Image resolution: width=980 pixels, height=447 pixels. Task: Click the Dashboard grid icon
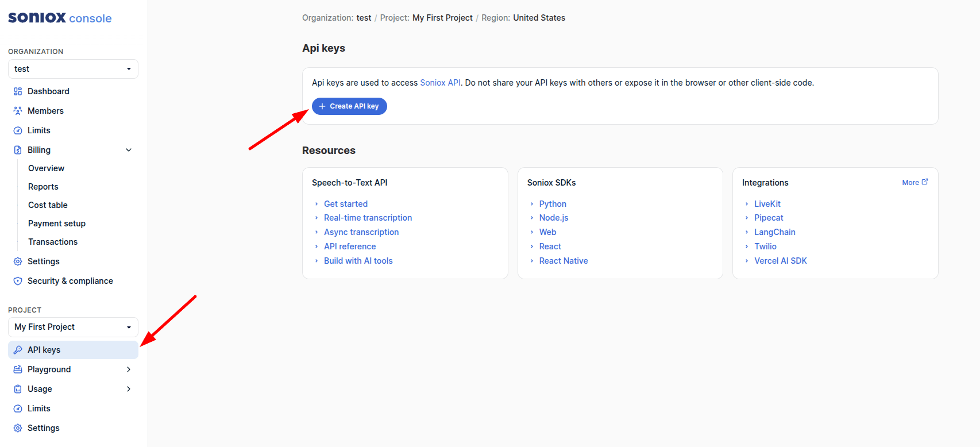pyautogui.click(x=18, y=91)
